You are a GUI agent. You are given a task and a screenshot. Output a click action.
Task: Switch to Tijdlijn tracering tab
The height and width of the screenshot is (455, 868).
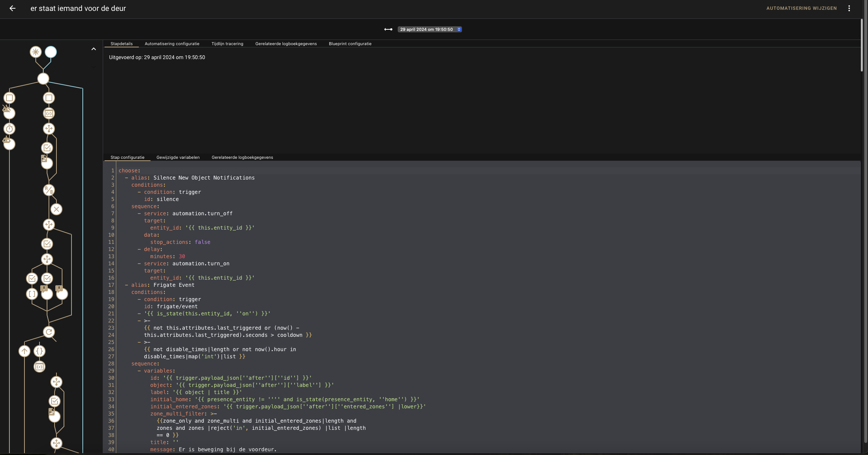click(x=227, y=44)
